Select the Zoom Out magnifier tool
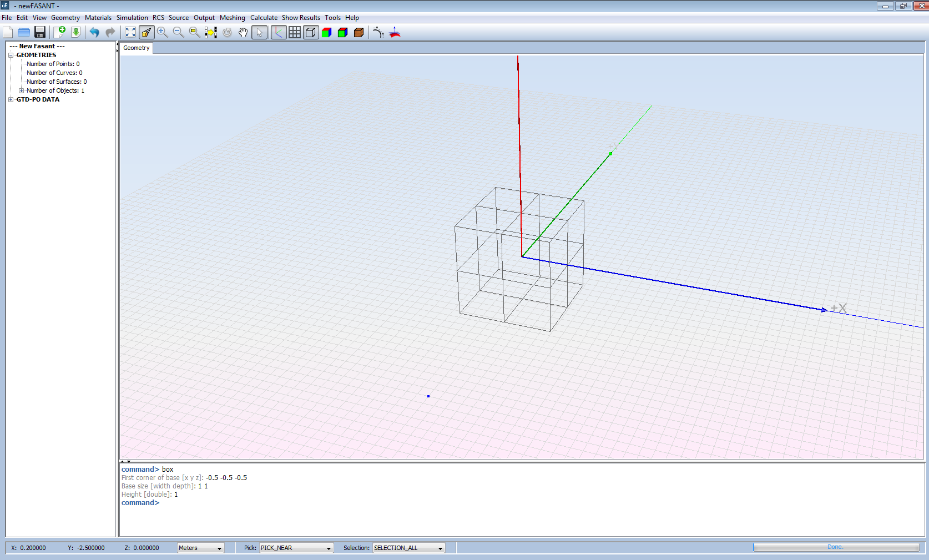 178,32
